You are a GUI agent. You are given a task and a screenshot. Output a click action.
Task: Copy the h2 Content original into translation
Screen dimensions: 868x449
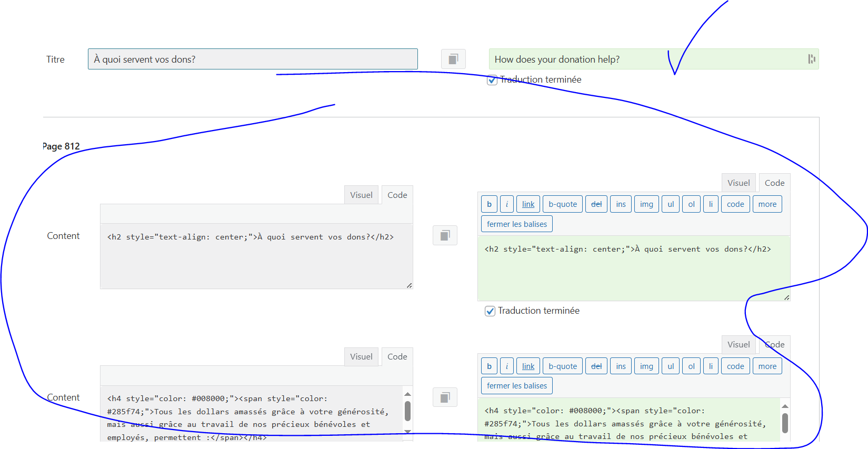coord(445,235)
